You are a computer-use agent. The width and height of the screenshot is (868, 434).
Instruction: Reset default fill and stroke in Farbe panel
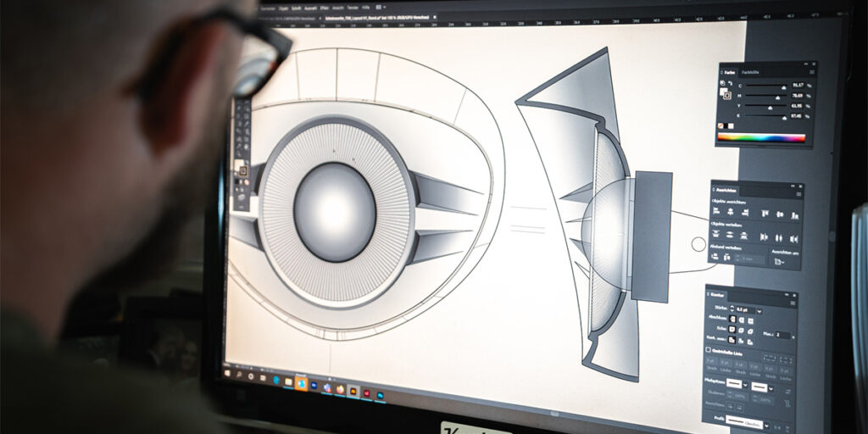[722, 83]
